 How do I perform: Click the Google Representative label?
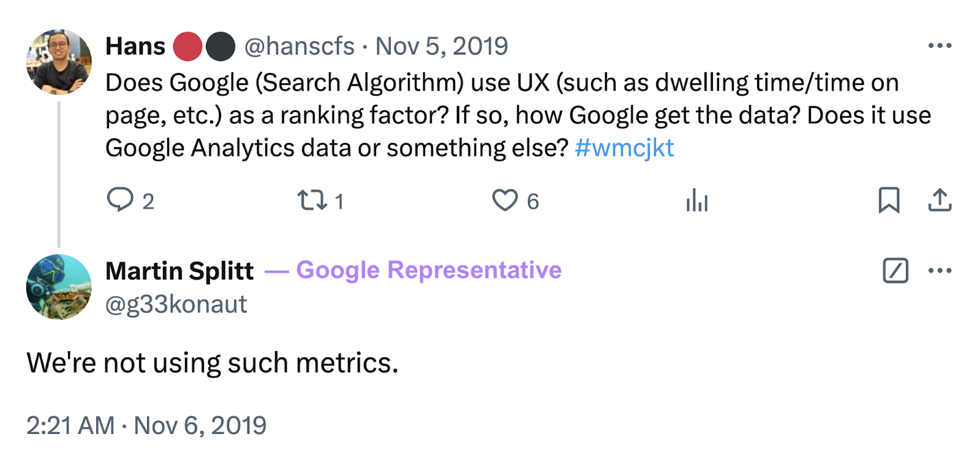429,270
